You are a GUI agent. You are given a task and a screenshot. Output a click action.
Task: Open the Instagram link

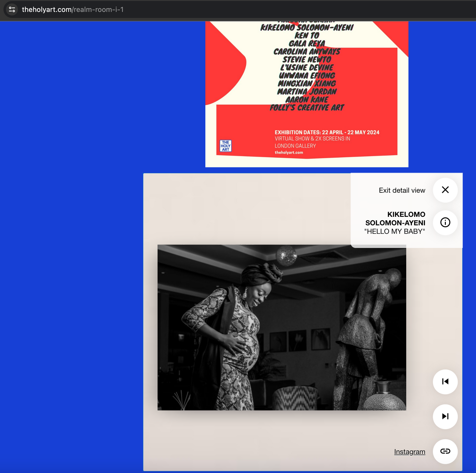pyautogui.click(x=410, y=452)
